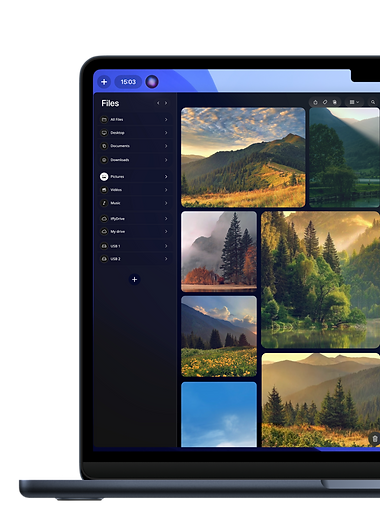Screen dimensions: 380x532
Task: Click the Desktop monitor icon
Action: click(x=104, y=133)
